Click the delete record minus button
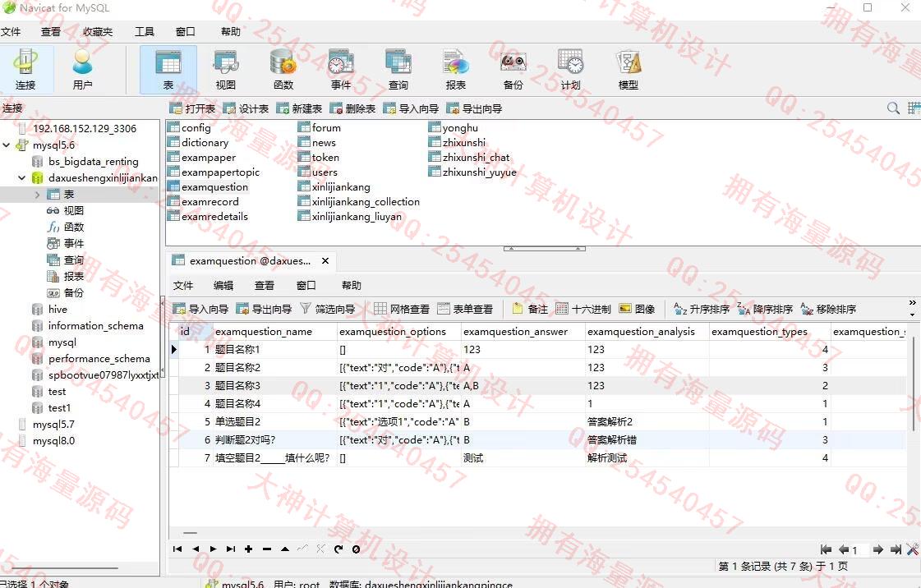This screenshot has height=588, width=921. 267,549
